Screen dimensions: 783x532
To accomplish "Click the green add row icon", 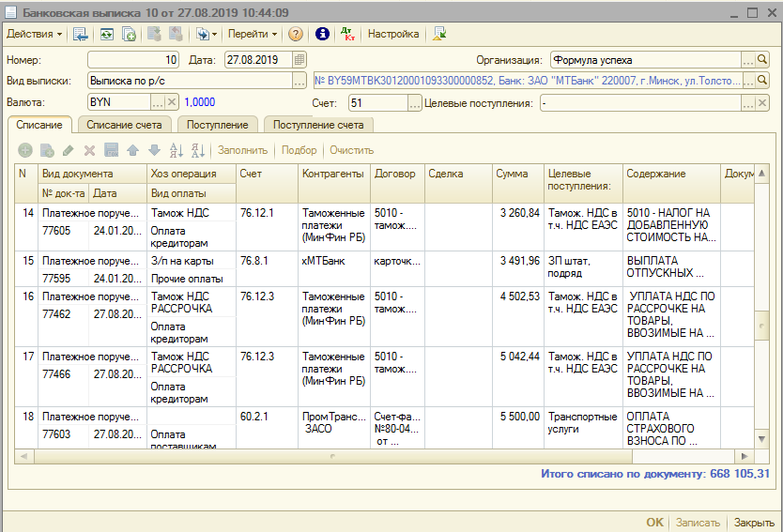I will pyautogui.click(x=25, y=150).
